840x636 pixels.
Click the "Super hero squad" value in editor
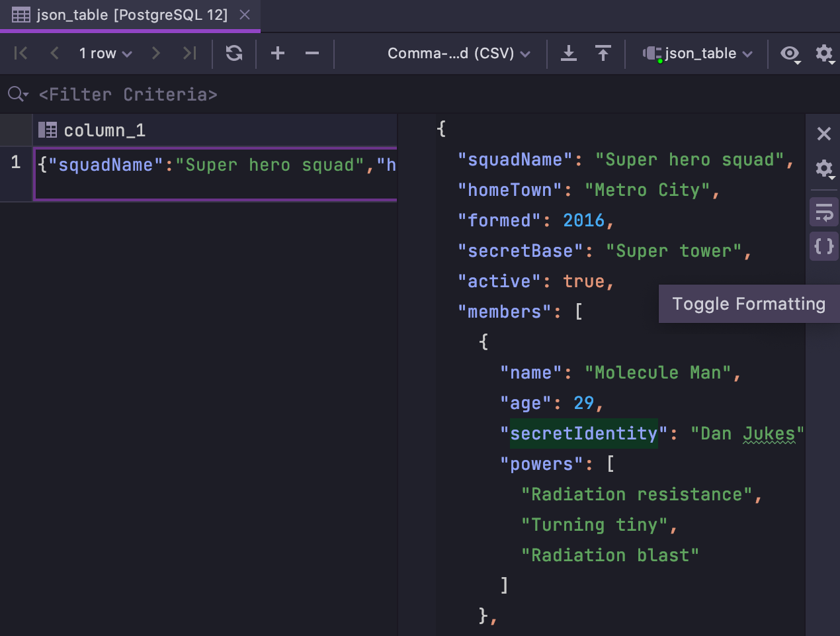(690, 159)
